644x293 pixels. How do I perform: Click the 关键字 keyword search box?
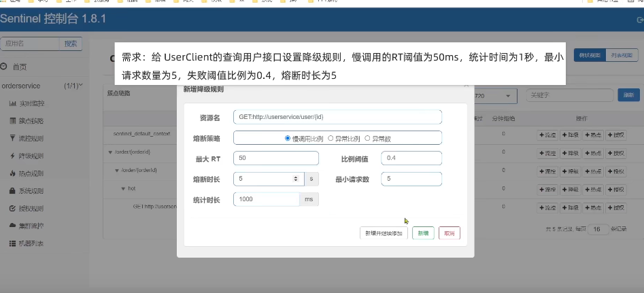[x=570, y=94]
